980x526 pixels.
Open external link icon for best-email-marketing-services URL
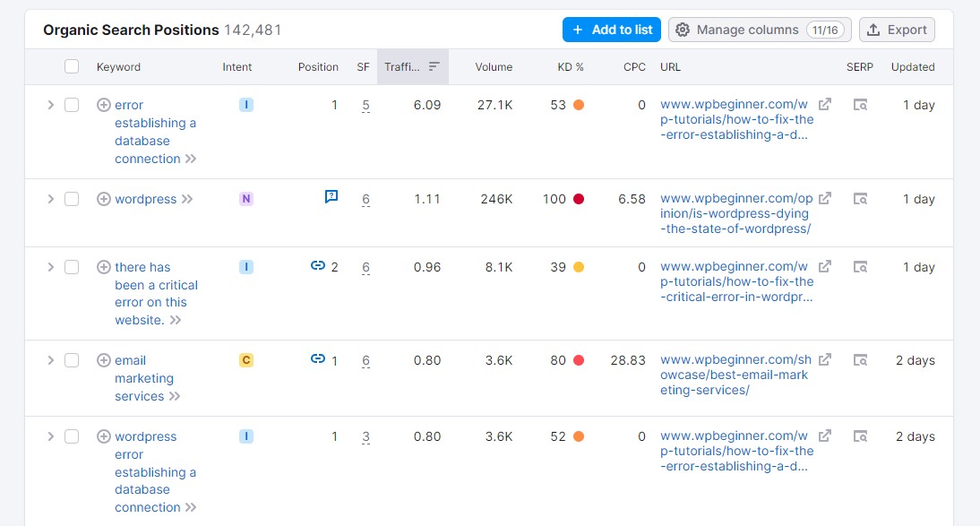[825, 359]
